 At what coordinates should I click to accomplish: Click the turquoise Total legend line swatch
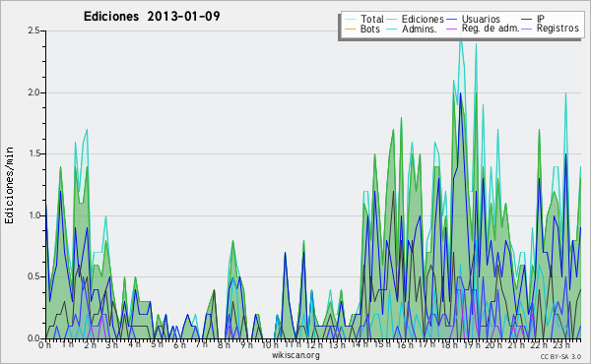(350, 20)
